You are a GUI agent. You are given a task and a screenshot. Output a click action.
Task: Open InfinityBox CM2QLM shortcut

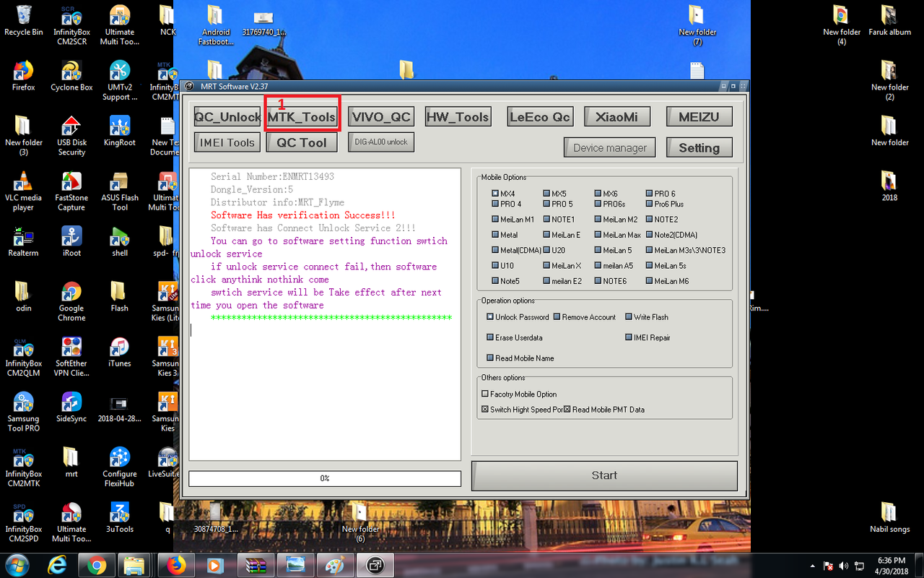coord(23,357)
